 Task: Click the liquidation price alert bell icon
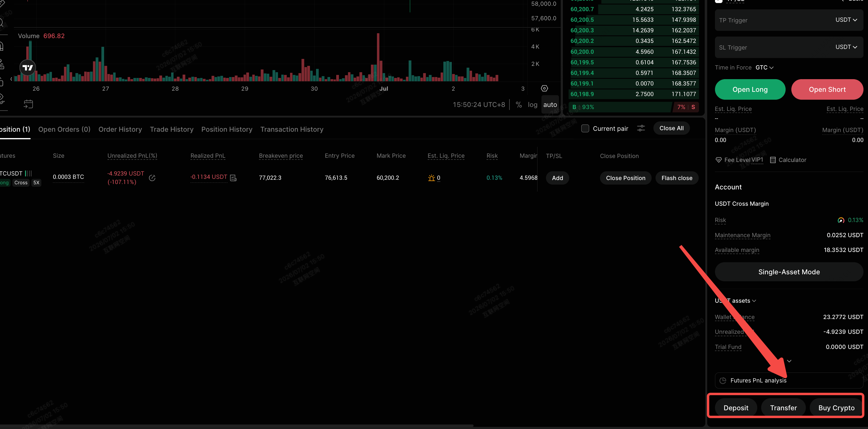(x=431, y=178)
